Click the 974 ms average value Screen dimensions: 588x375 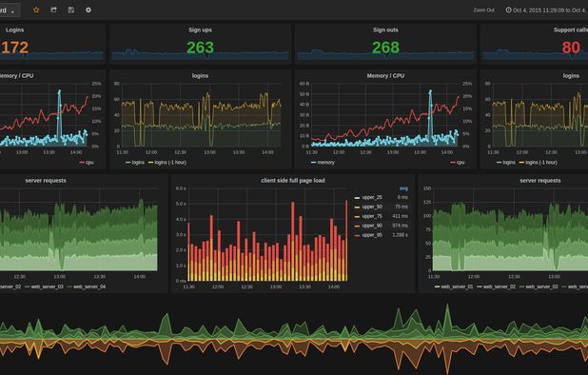click(x=401, y=226)
